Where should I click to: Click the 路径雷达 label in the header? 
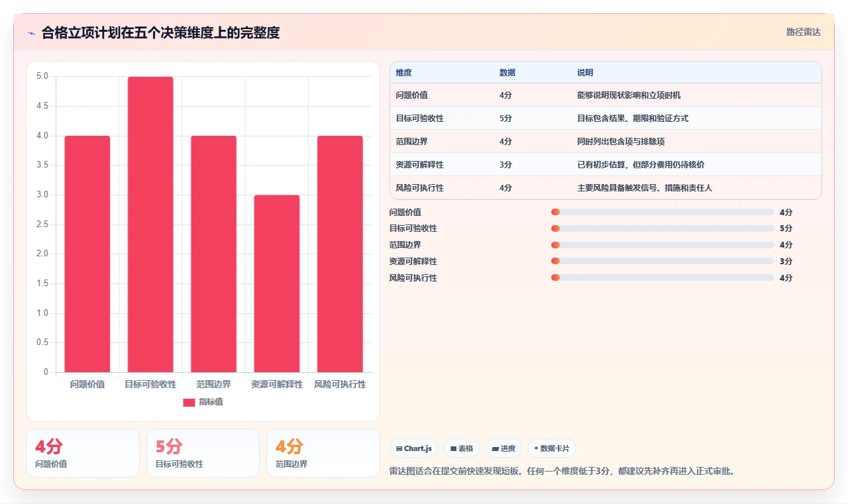coord(803,32)
